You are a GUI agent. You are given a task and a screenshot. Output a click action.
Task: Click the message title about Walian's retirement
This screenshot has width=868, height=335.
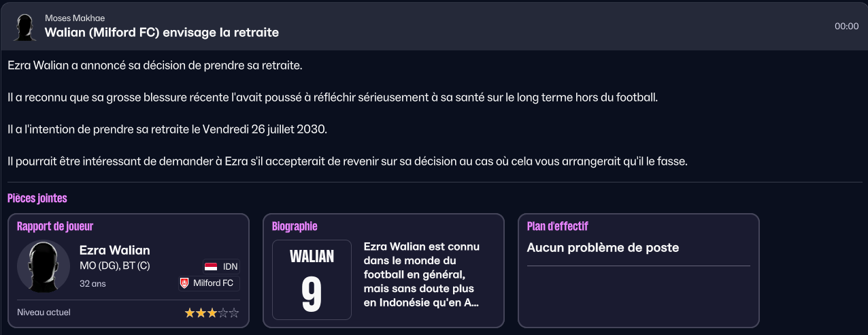(x=162, y=32)
